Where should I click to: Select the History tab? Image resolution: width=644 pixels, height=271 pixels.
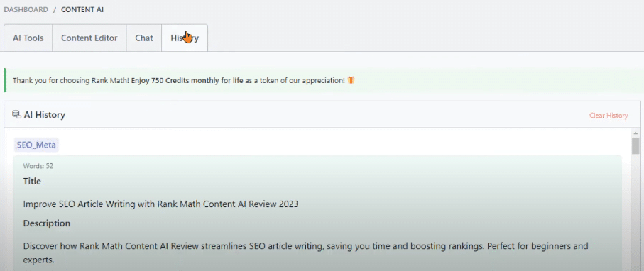coord(185,38)
